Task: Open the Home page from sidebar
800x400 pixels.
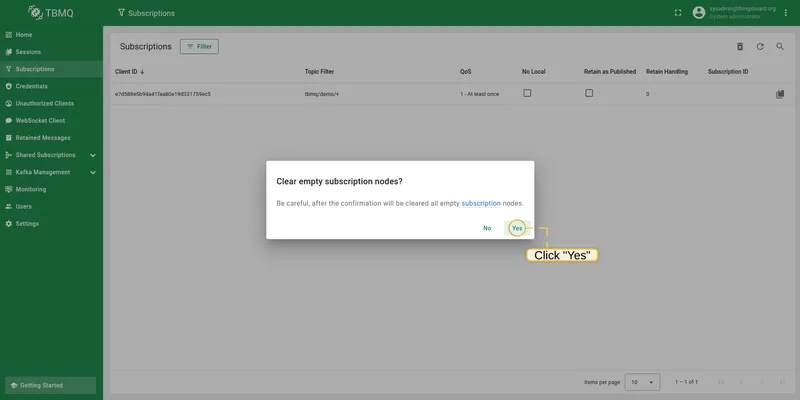Action: (x=51, y=35)
